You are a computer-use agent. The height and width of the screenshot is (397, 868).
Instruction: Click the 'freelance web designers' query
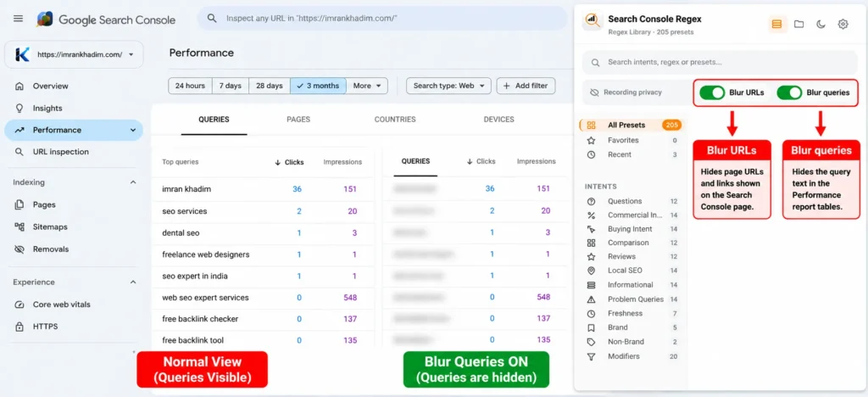click(206, 254)
